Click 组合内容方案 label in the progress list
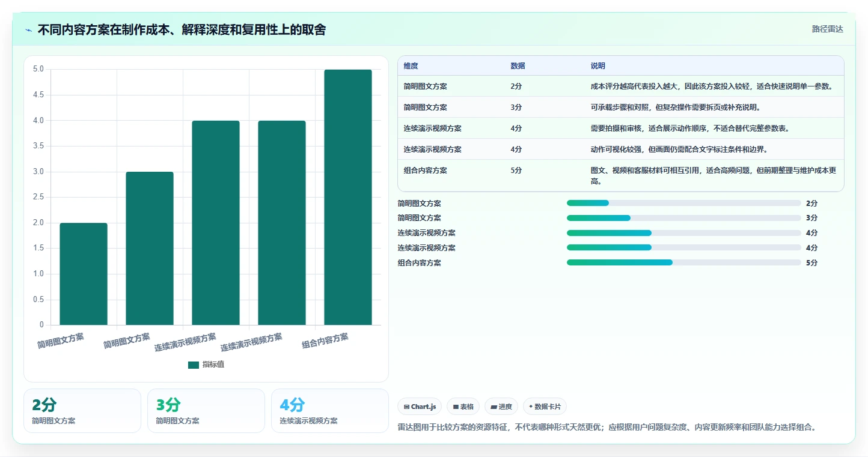The image size is (868, 457). coord(420,263)
